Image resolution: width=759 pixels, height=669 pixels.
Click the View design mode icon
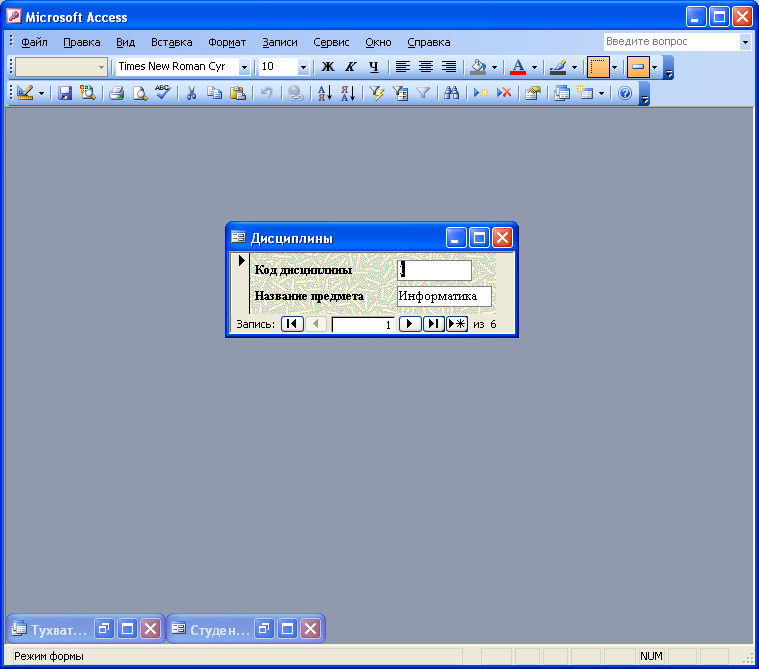[25, 92]
